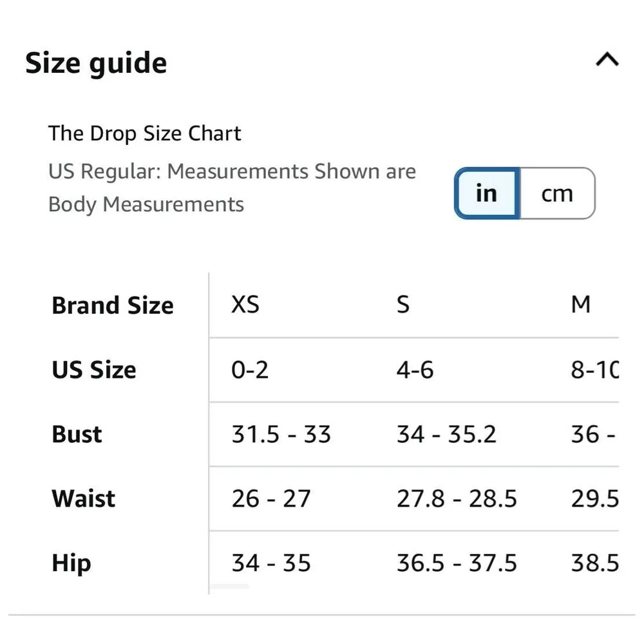Click the M size column header
This screenshot has width=644, height=644.
[x=582, y=305]
